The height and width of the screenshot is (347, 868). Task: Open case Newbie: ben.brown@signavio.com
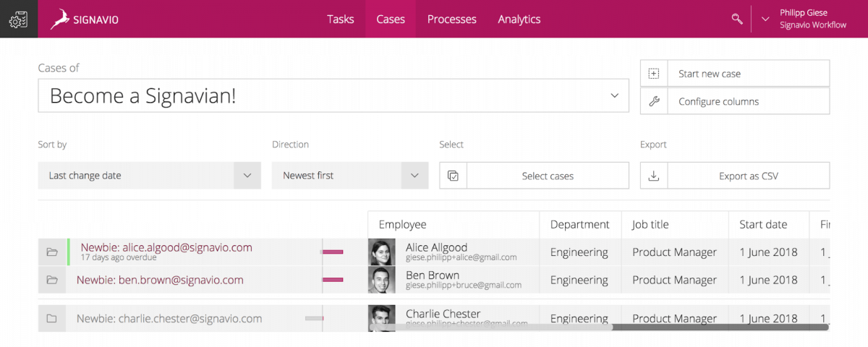(160, 280)
